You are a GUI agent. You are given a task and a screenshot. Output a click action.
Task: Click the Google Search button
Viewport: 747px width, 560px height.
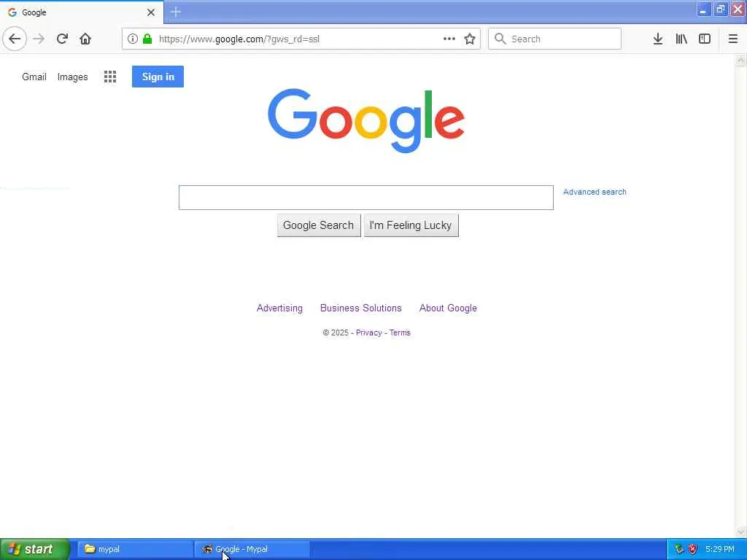pos(319,225)
